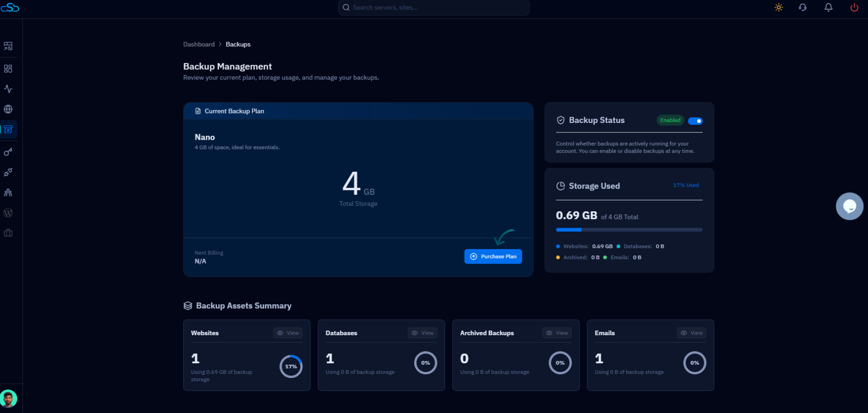The width and height of the screenshot is (868, 413).
Task: Click the 17% Used label
Action: pyautogui.click(x=686, y=185)
